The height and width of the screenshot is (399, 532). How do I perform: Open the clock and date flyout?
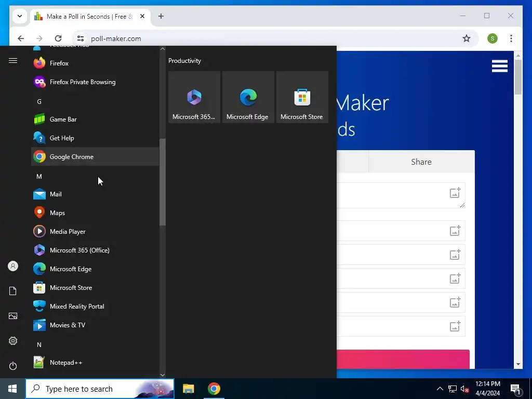click(487, 389)
